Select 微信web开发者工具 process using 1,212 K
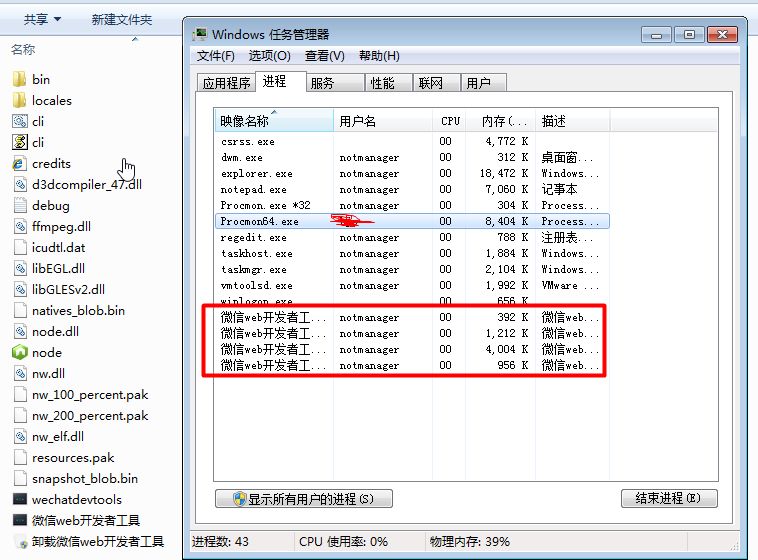 click(412, 333)
